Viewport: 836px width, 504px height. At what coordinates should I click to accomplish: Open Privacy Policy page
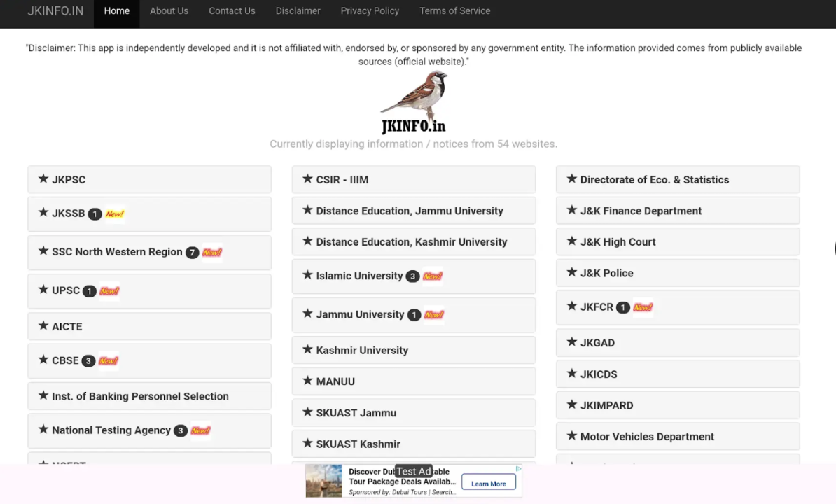[370, 11]
